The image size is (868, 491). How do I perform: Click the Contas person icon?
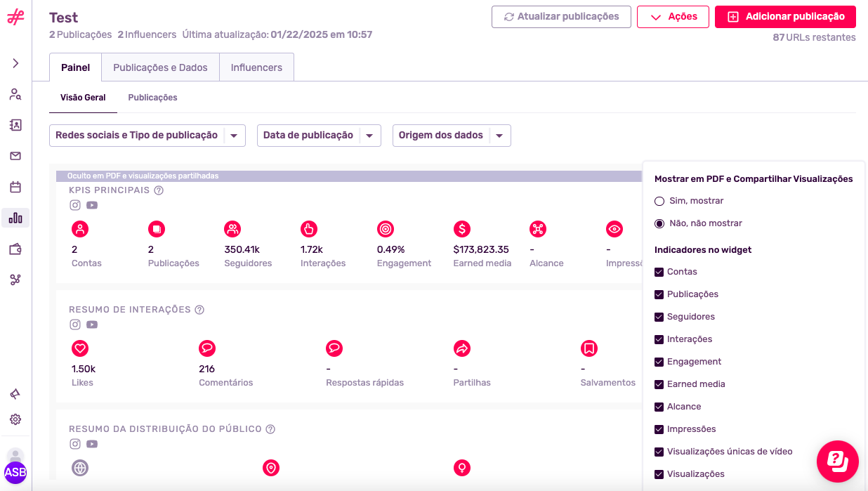tap(80, 229)
